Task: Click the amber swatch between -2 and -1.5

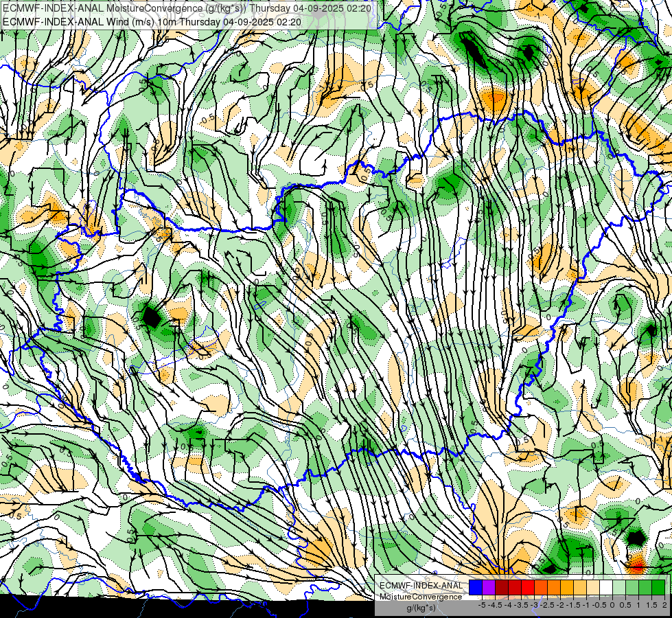Action: point(567,587)
